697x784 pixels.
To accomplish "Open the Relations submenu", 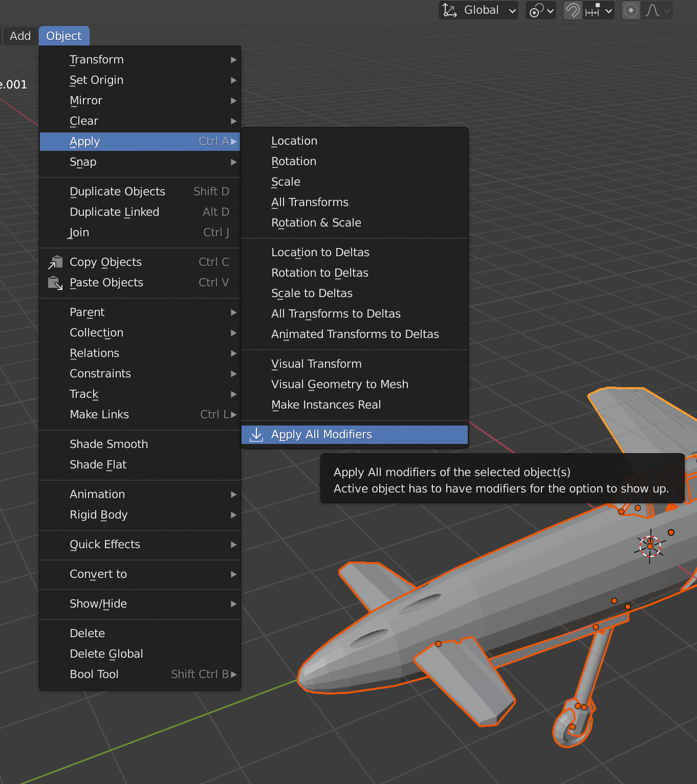I will [x=140, y=353].
